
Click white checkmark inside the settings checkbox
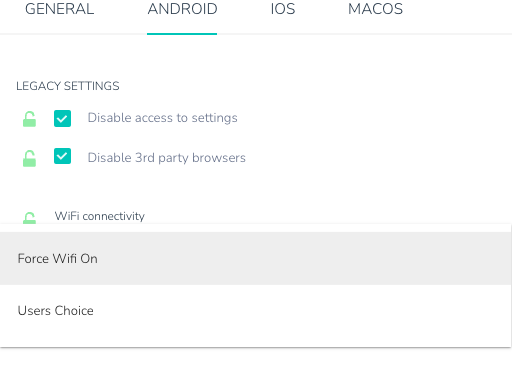pos(62,118)
